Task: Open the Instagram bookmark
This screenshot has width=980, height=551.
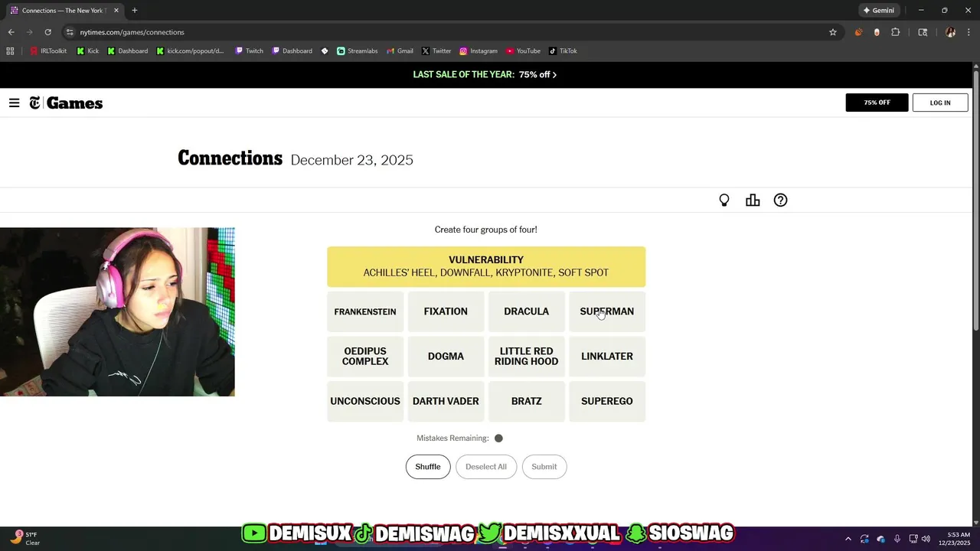Action: [x=479, y=51]
